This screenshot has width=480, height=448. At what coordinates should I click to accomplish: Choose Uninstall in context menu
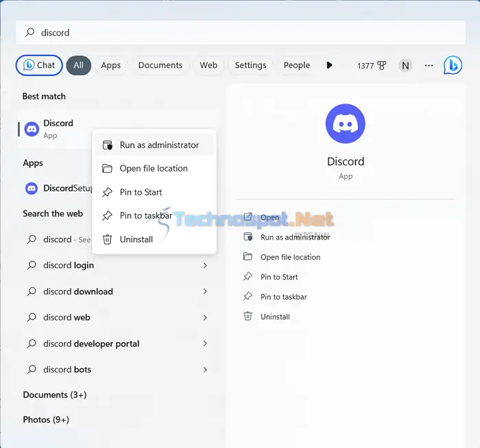click(x=154, y=239)
